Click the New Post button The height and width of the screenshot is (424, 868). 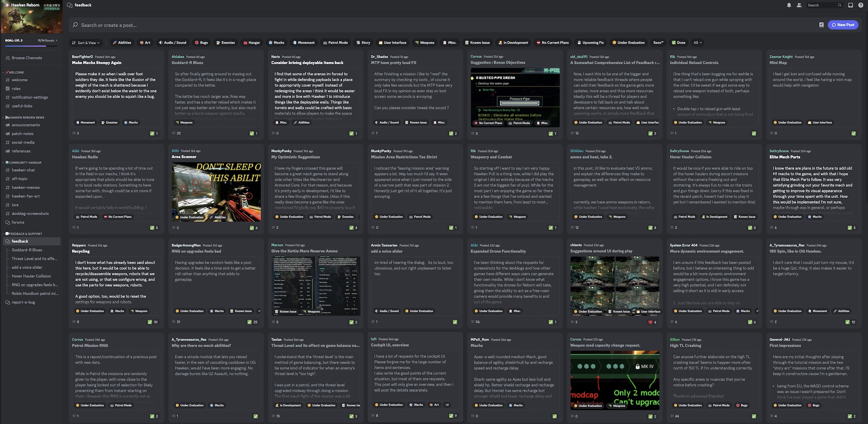(843, 25)
